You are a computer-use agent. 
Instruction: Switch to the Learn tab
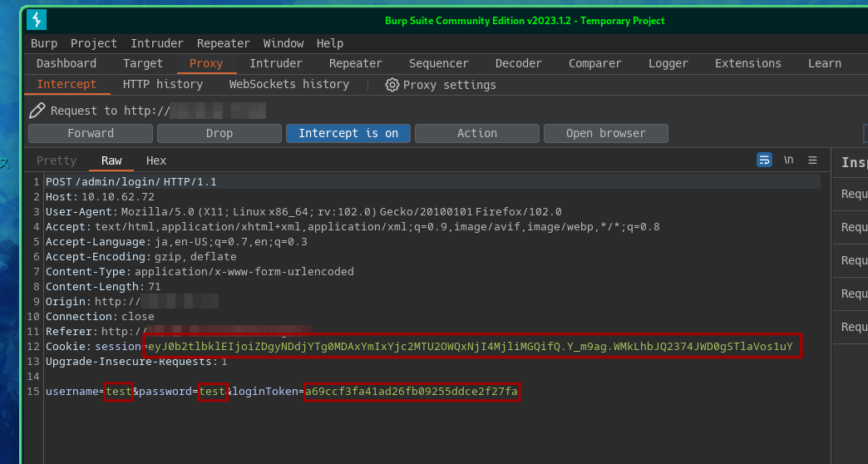click(x=824, y=64)
